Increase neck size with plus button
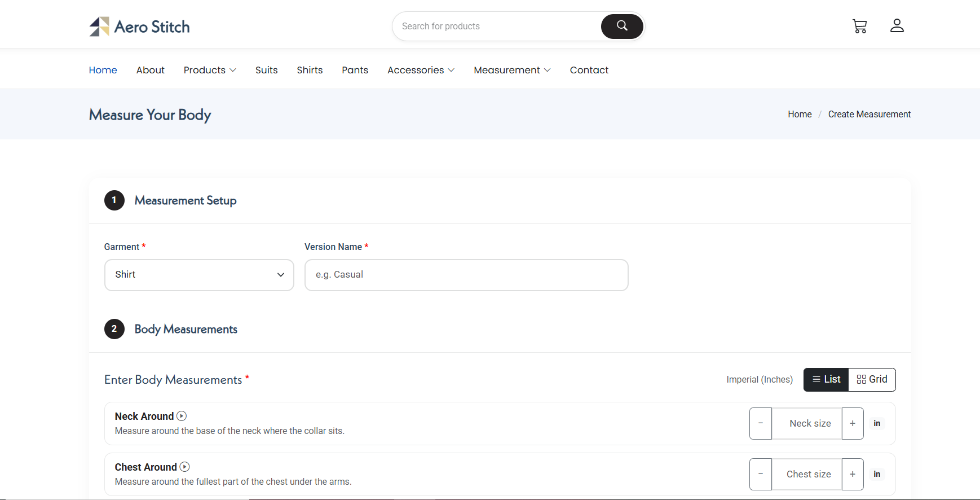Viewport: 980px width, 500px height. click(852, 423)
